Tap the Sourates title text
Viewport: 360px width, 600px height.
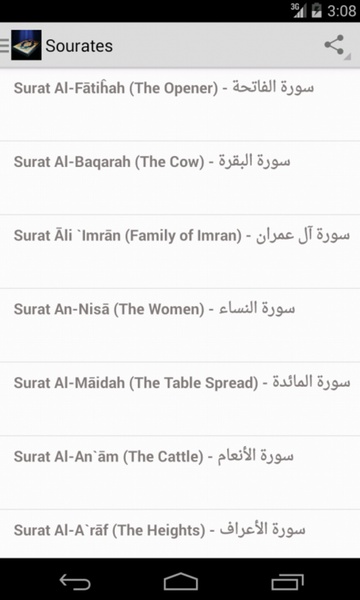coord(79,46)
